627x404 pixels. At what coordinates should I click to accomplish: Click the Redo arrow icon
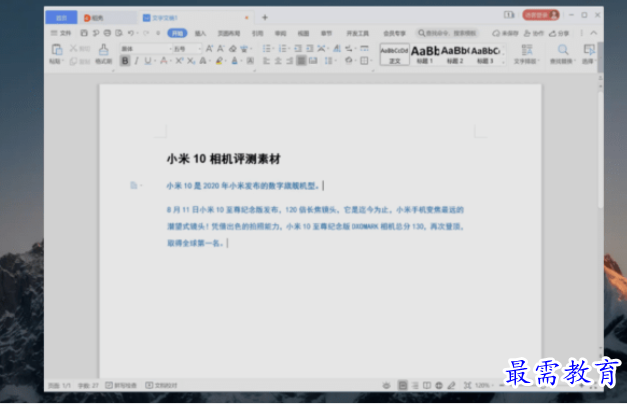pos(146,33)
